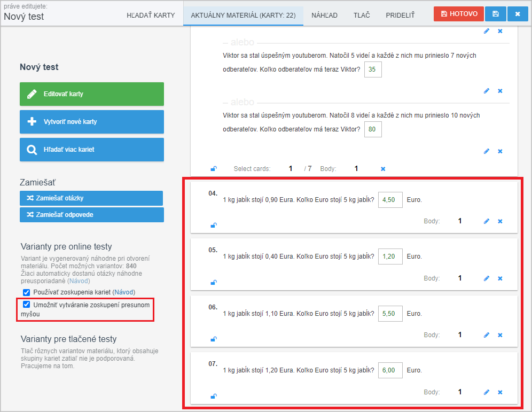Image resolution: width=532 pixels, height=412 pixels.
Task: Click the Body points value of question 05
Action: (460, 278)
